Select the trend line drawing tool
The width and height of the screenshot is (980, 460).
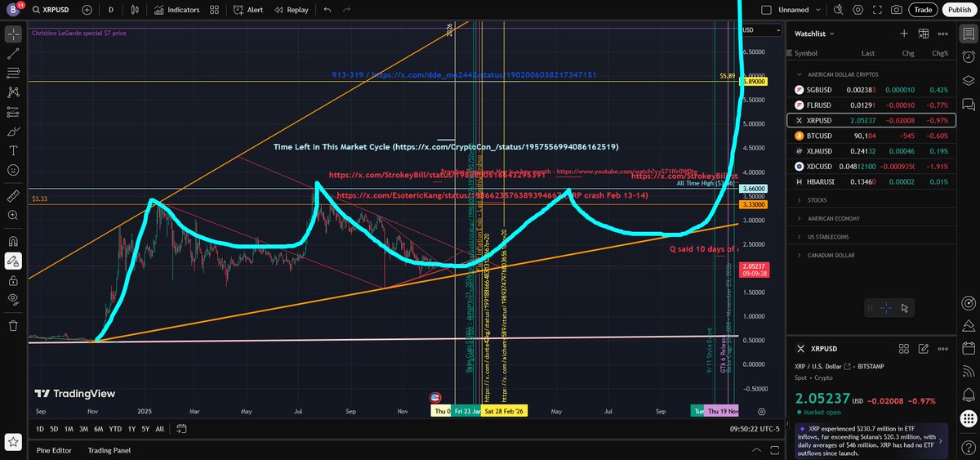point(13,53)
